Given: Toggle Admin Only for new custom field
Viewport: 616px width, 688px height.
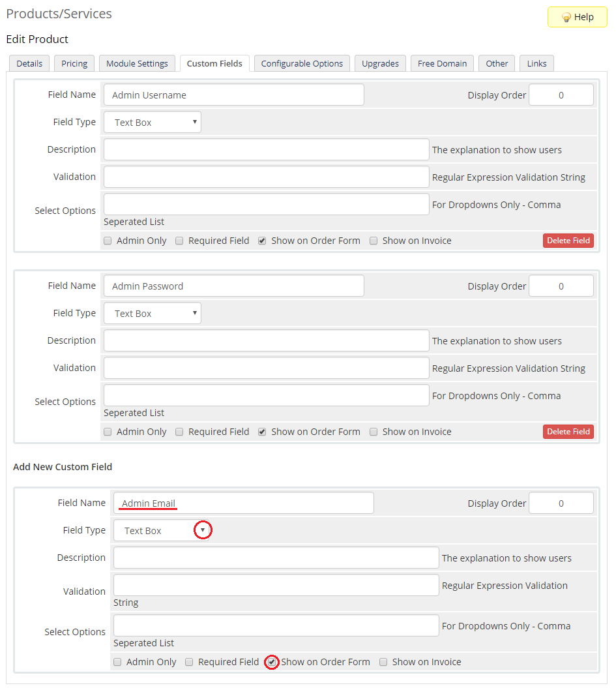Looking at the screenshot, I should pos(117,662).
